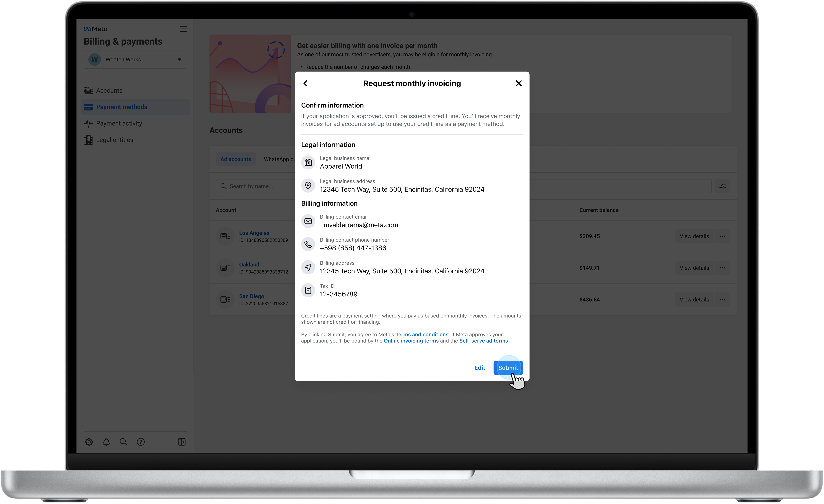
Task: Open the Oakland ad account link
Action: click(249, 265)
